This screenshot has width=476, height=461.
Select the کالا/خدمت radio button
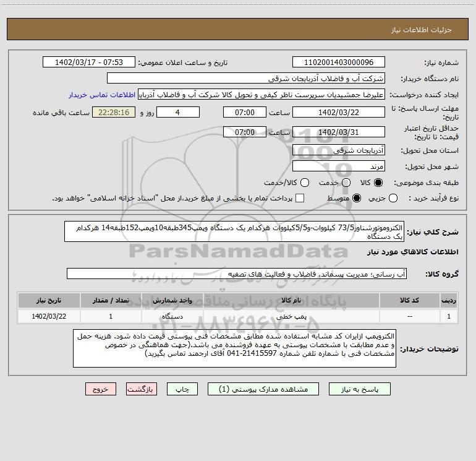(x=305, y=183)
